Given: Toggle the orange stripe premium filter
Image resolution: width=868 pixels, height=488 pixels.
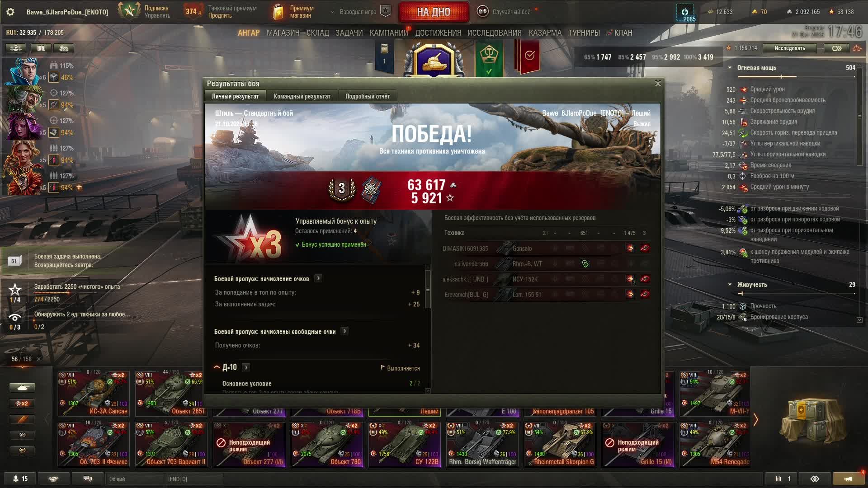Looking at the screenshot, I should tap(22, 419).
